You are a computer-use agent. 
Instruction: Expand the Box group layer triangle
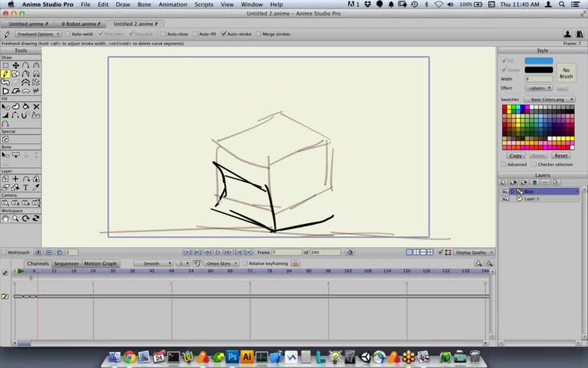pyautogui.click(x=513, y=192)
